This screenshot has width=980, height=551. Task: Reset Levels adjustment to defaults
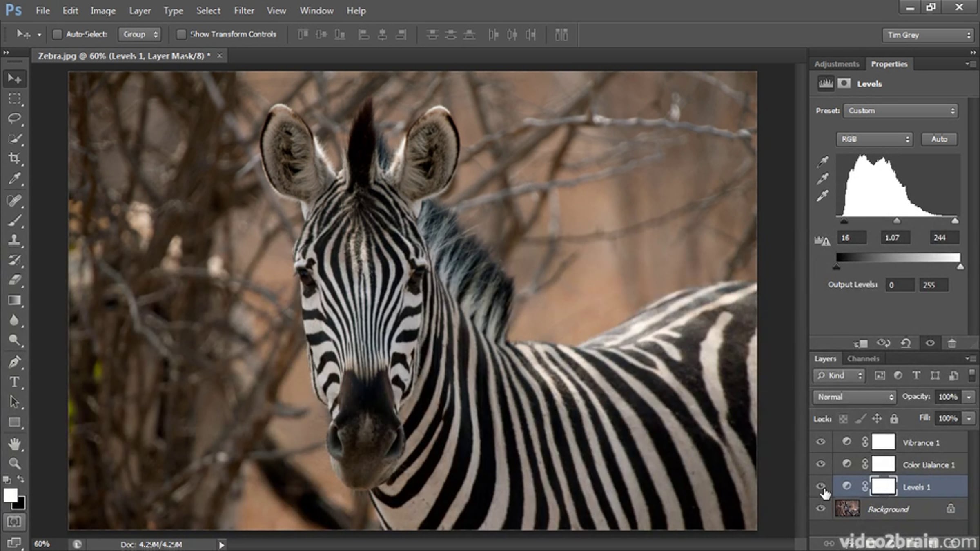(x=906, y=343)
